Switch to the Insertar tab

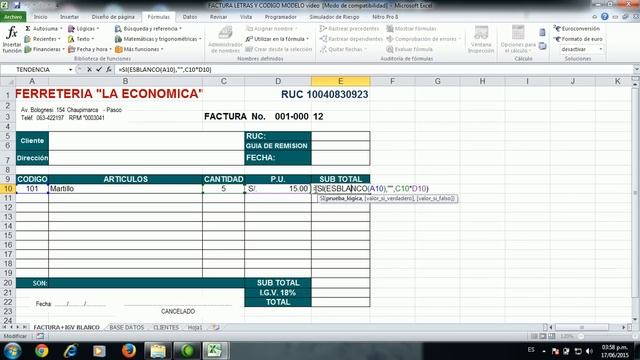(x=69, y=17)
